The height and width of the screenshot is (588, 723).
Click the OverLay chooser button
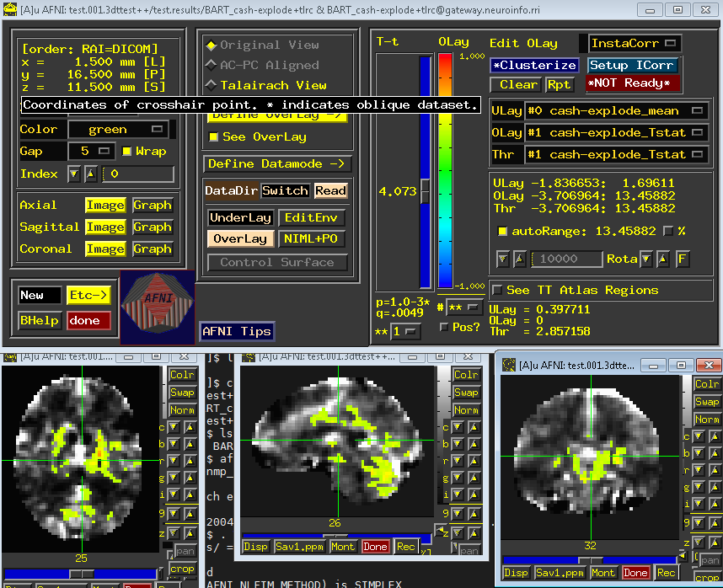(240, 239)
